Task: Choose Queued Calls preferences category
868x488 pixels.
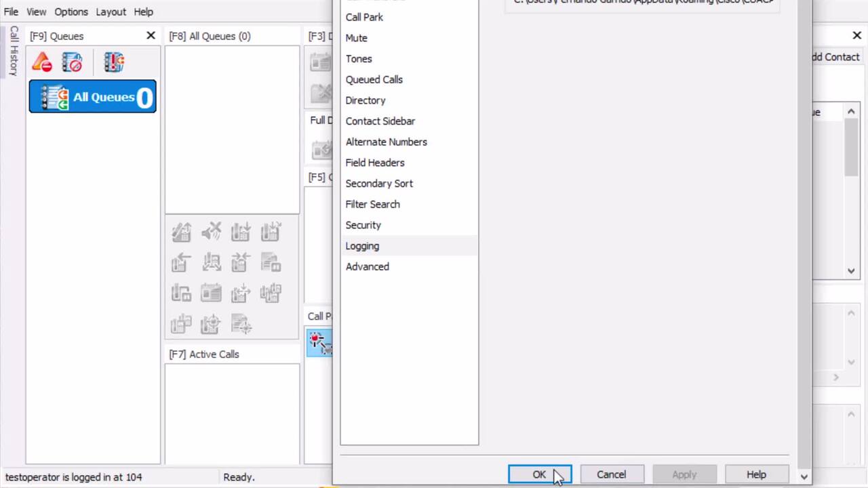Action: tap(374, 79)
